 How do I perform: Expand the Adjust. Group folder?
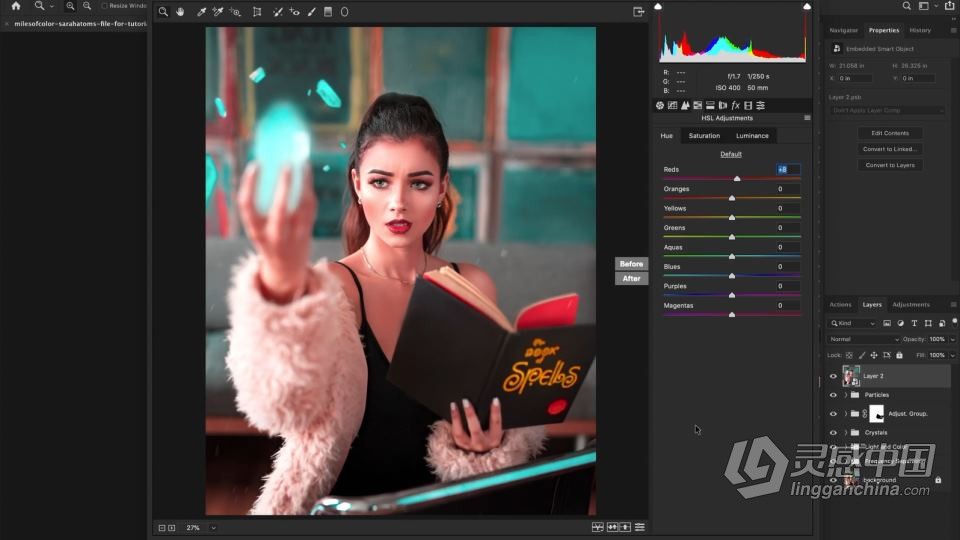tap(846, 414)
